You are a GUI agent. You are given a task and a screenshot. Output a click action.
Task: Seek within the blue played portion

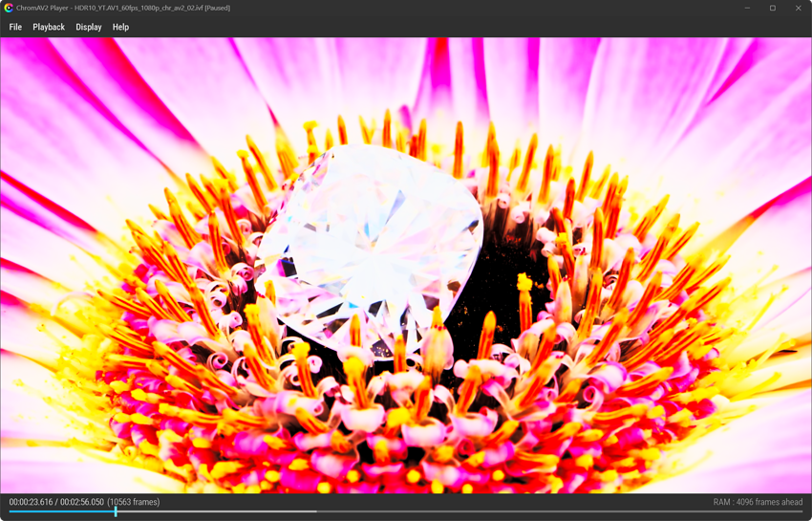tap(62, 511)
